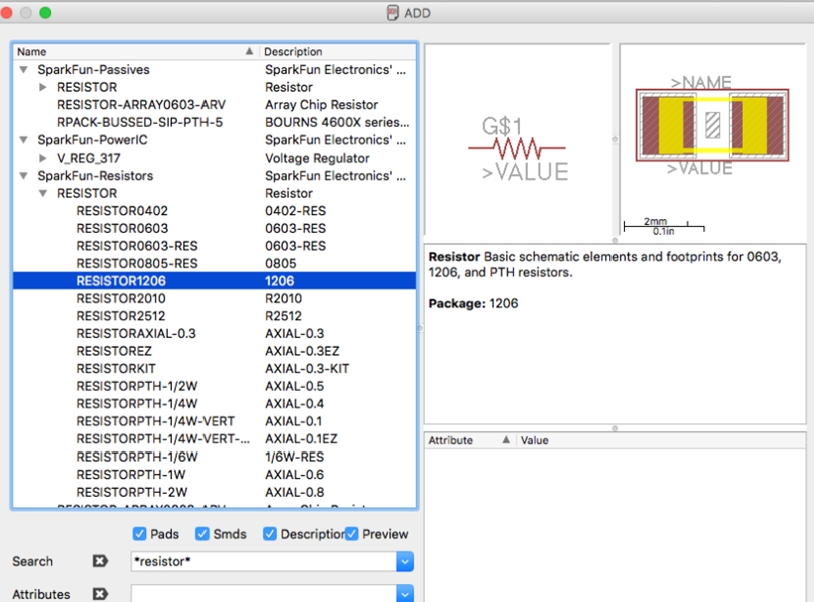Select RESISTOR2512 variant
Image resolution: width=814 pixels, height=602 pixels.
[x=214, y=316]
